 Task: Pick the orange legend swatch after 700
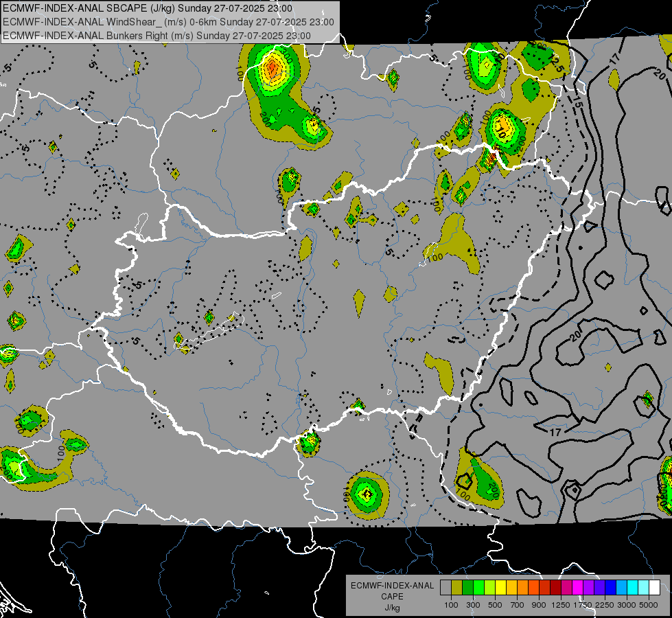(x=523, y=588)
